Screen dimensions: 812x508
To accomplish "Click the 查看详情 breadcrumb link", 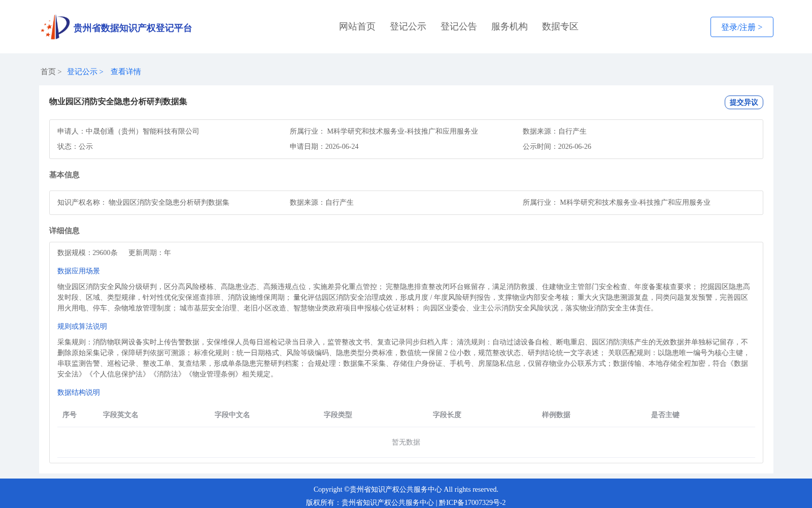I will click(126, 72).
